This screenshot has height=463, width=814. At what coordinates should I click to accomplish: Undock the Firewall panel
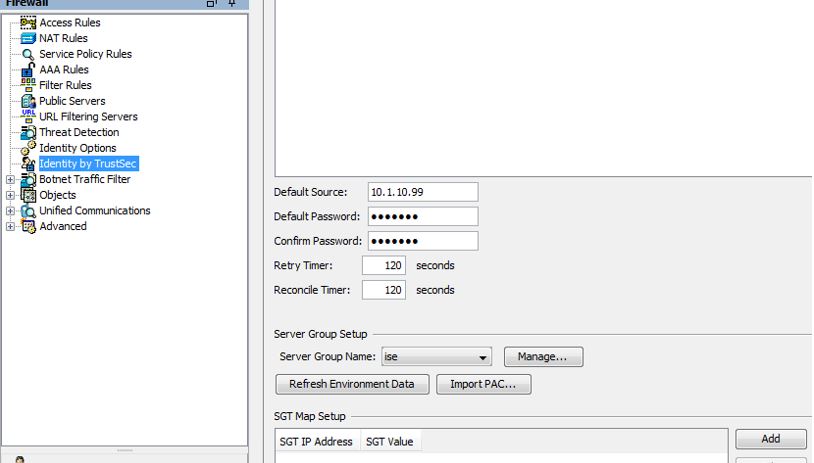[x=211, y=3]
